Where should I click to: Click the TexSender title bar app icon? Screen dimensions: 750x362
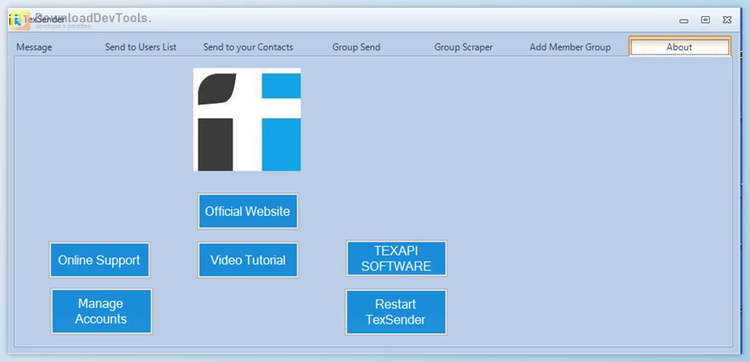16,20
